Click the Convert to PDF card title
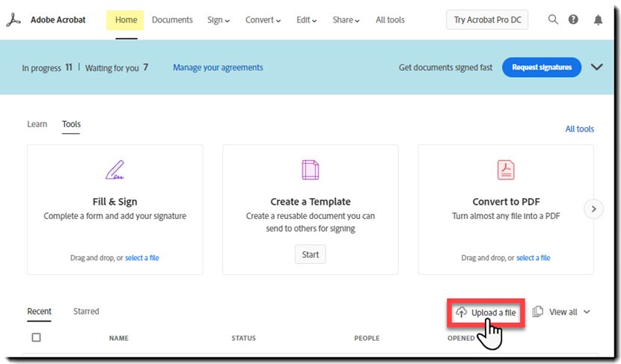621x364 pixels. tap(506, 202)
